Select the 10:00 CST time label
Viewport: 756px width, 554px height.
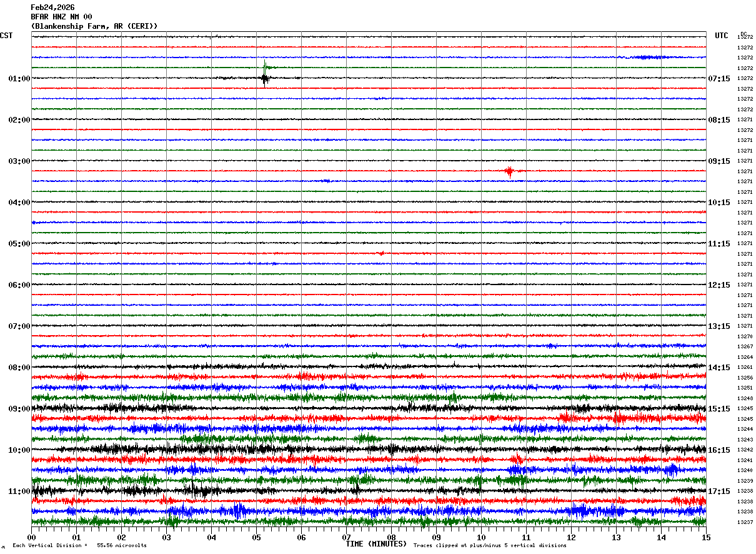19,450
